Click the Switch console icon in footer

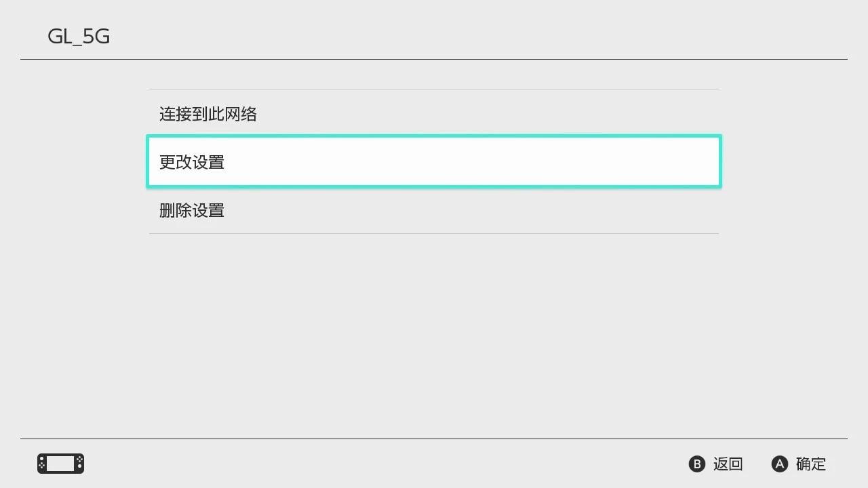(60, 464)
